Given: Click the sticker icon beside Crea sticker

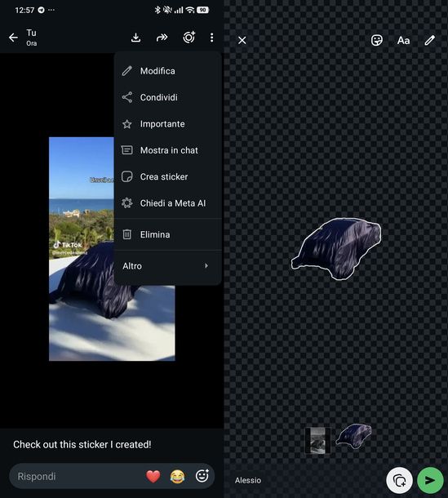Looking at the screenshot, I should click(127, 176).
